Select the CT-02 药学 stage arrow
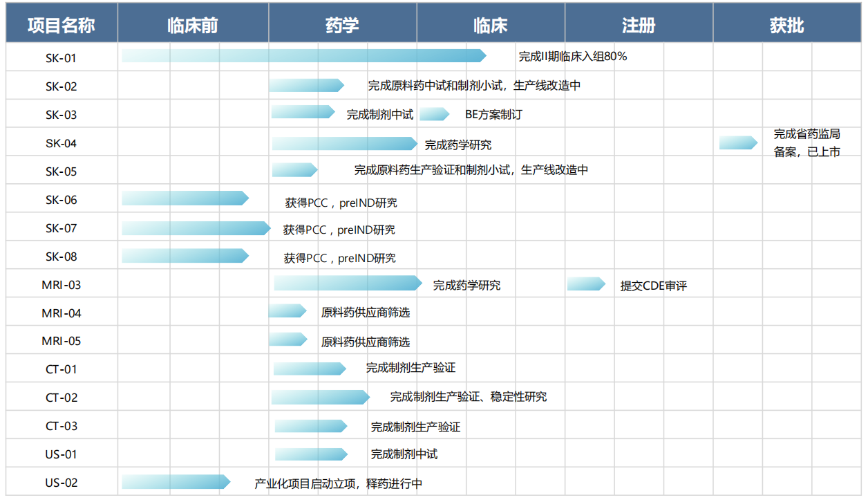868x502 pixels. point(321,397)
